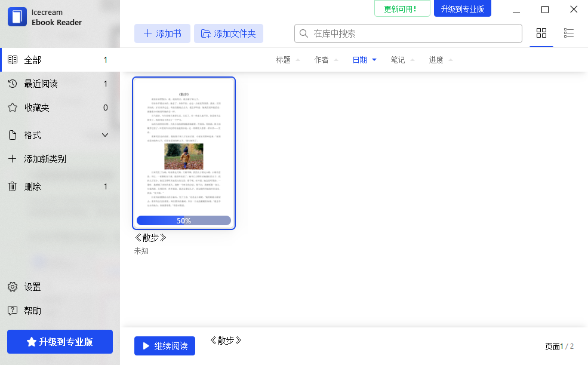Open 设置 via the gear icon

click(13, 287)
